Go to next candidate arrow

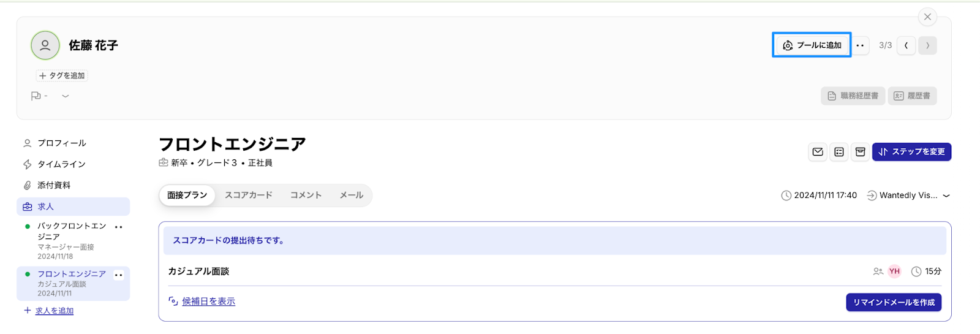[x=927, y=45]
